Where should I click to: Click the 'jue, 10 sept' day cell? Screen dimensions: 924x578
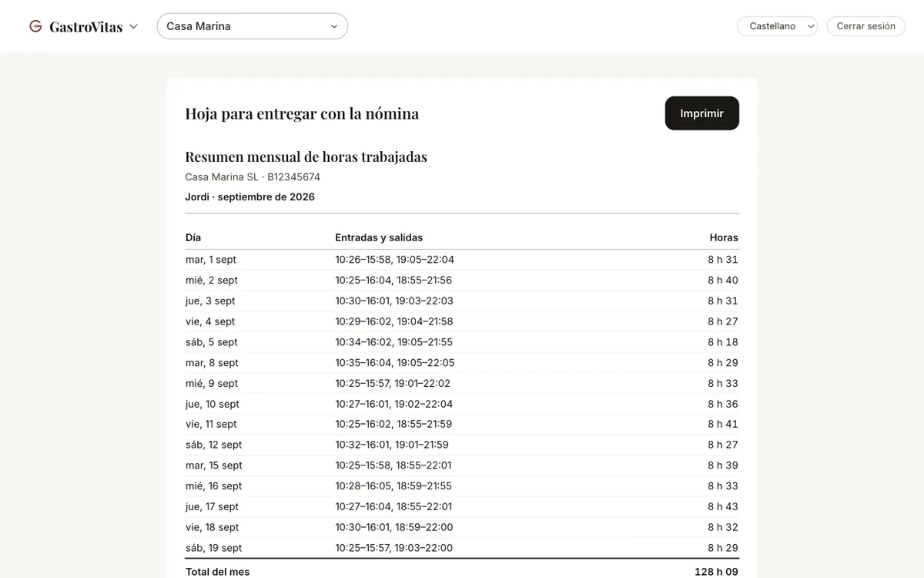pos(213,404)
